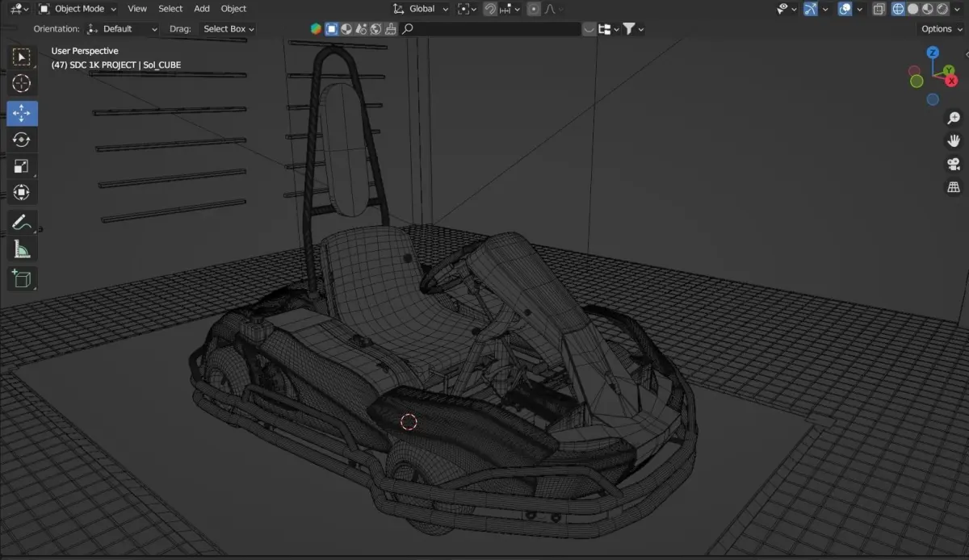Screen dimensions: 969x560
Task: Click the brush filter icon in header
Action: click(x=391, y=29)
